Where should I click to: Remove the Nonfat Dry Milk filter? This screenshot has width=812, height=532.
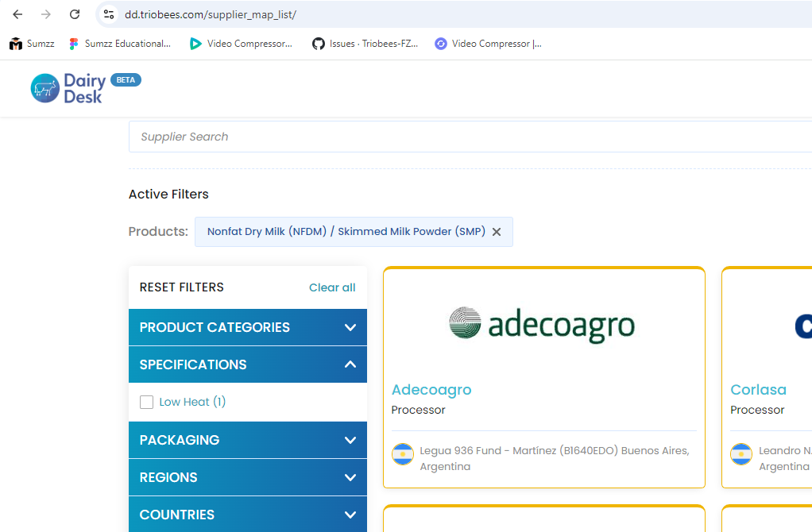497,232
